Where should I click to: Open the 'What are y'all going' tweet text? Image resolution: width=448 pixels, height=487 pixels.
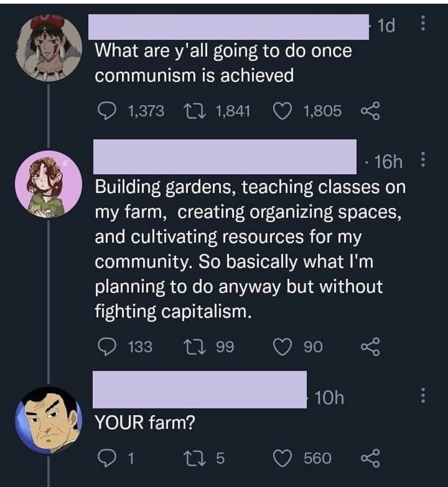223,63
